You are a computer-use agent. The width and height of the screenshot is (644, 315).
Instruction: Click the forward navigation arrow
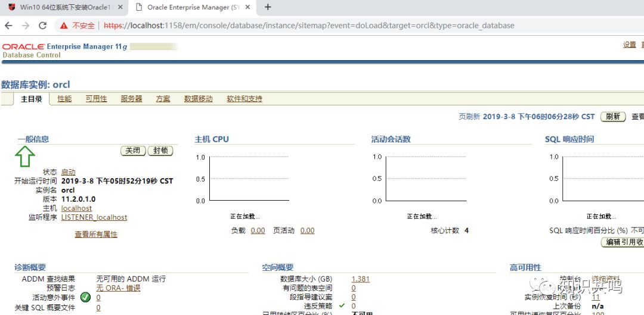pos(26,26)
